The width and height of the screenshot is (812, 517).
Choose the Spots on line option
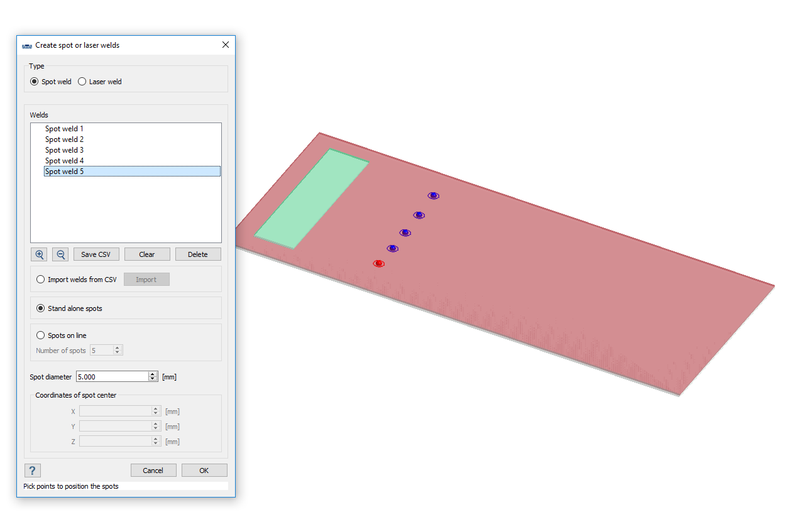tap(41, 335)
